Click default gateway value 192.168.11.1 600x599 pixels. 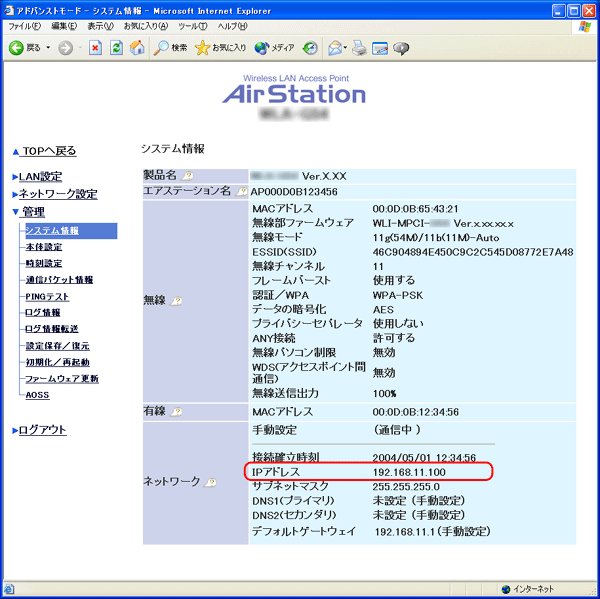coord(406,532)
